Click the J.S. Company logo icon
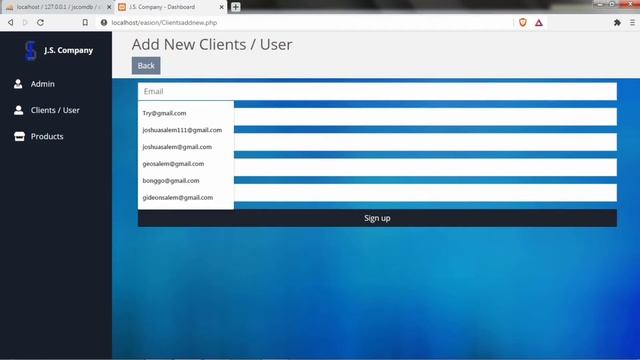640x360 pixels. (31, 51)
